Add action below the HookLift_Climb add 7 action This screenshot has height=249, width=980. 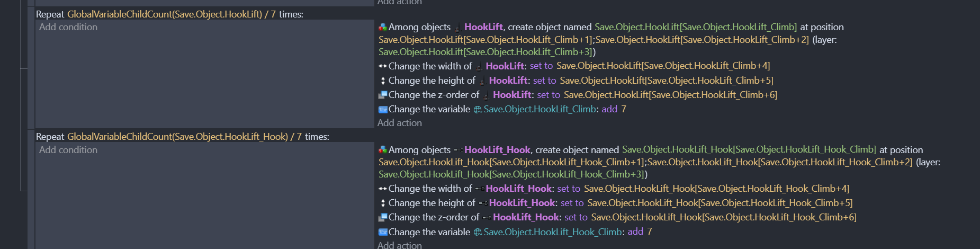pos(400,123)
